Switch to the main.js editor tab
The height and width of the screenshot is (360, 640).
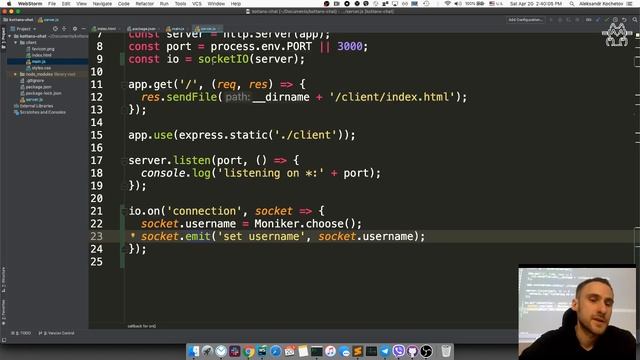tap(176, 29)
